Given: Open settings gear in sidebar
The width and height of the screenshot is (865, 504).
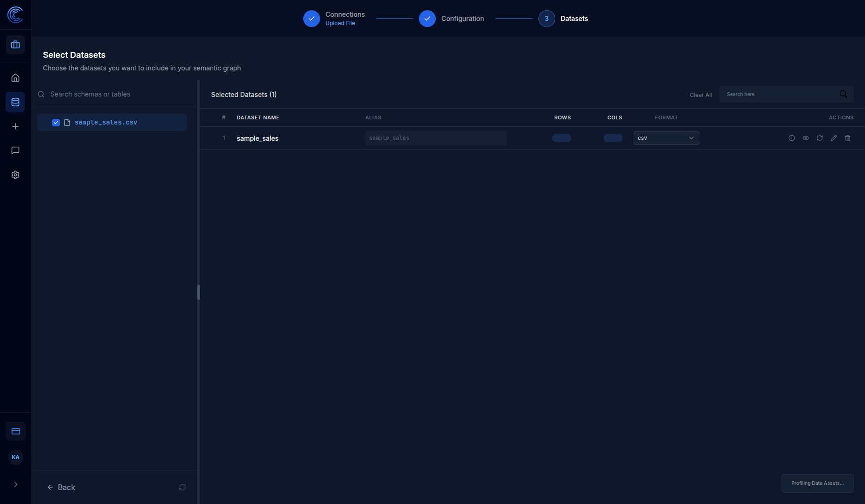Looking at the screenshot, I should (x=15, y=175).
